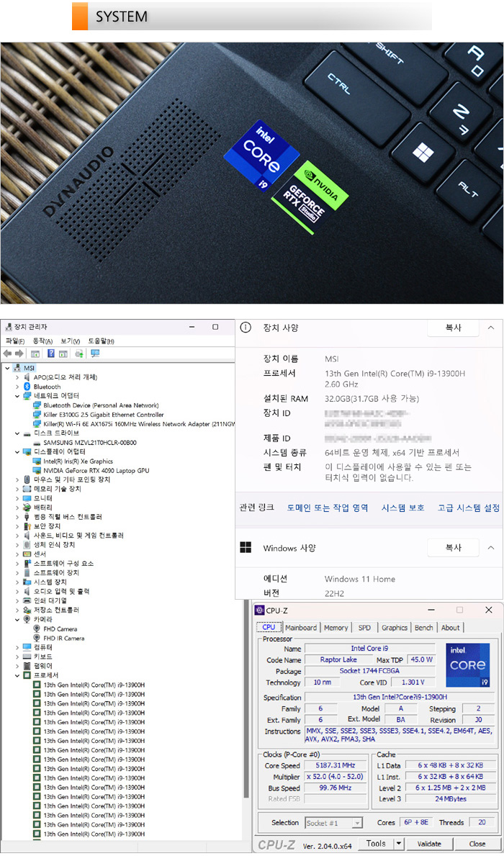Open the 보기(V) menu
Screen dimensions: 504x856
pyautogui.click(x=71, y=341)
